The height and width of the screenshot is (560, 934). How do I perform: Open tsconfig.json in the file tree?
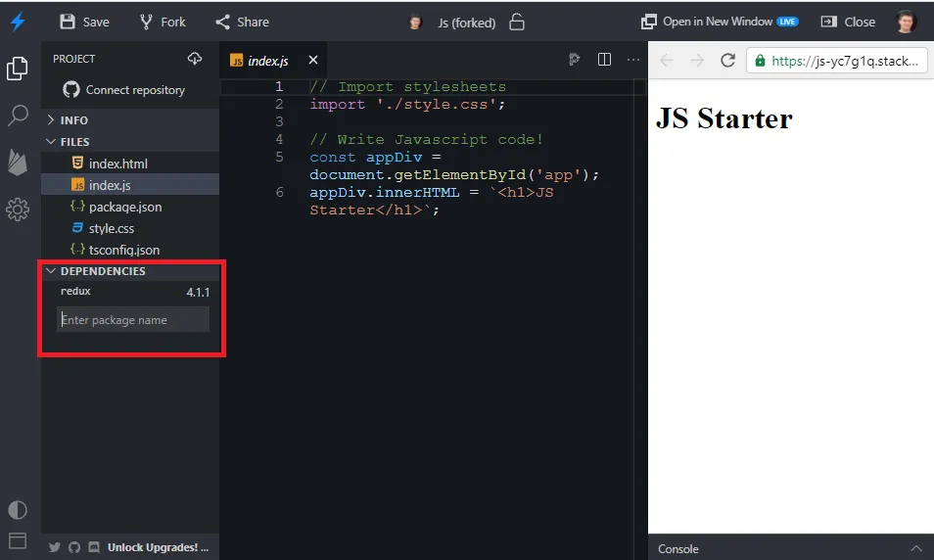point(130,250)
